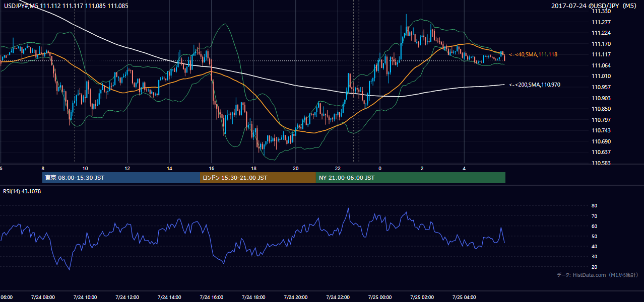Viewport: 644px width, 302px height.
Task: Click hour label 8 under the price chart
Action: pos(43,168)
